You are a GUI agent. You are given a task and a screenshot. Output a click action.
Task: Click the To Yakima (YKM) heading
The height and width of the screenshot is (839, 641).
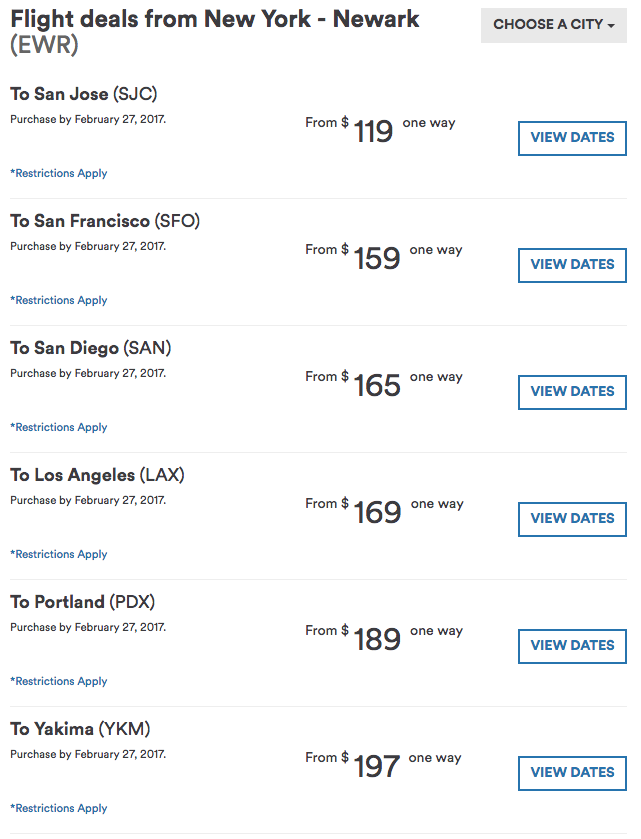pyautogui.click(x=80, y=729)
